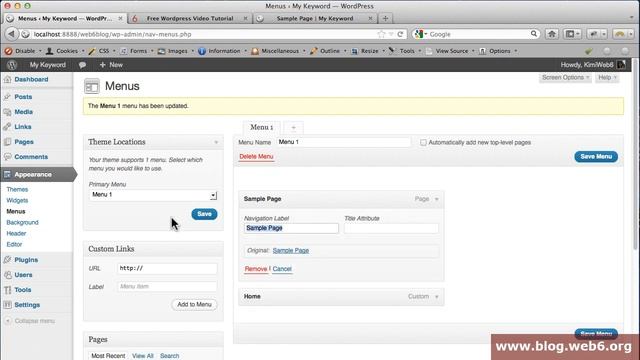This screenshot has height=360, width=640.
Task: Open the Primary Menu dropdown
Action: click(153, 195)
